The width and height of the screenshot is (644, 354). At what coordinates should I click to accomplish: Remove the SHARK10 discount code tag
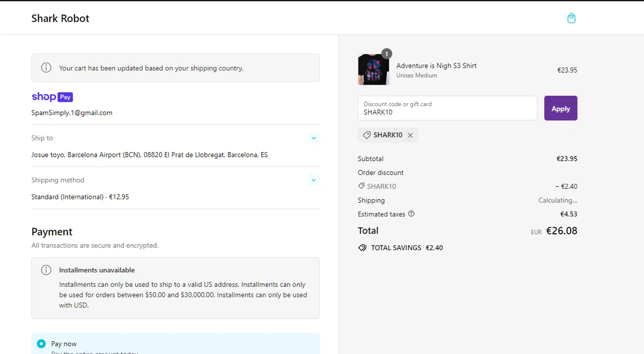[410, 135]
